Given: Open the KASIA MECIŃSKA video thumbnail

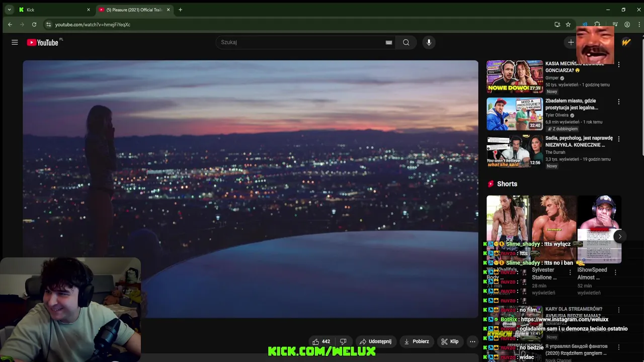Looking at the screenshot, I should pos(515,77).
